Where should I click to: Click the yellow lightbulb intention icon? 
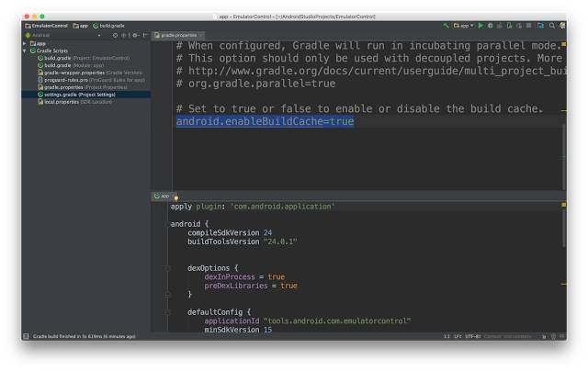(175, 197)
